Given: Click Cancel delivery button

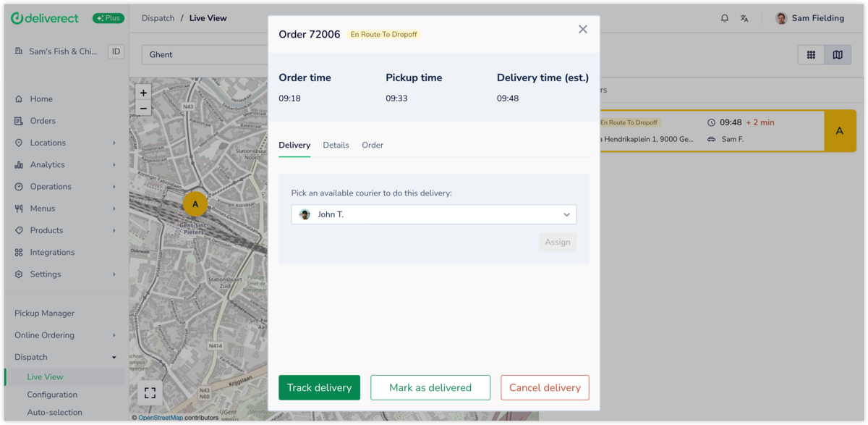Looking at the screenshot, I should [x=545, y=387].
